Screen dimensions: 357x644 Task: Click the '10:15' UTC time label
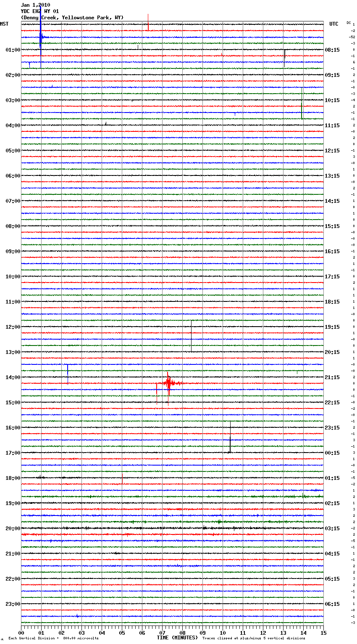(x=332, y=100)
